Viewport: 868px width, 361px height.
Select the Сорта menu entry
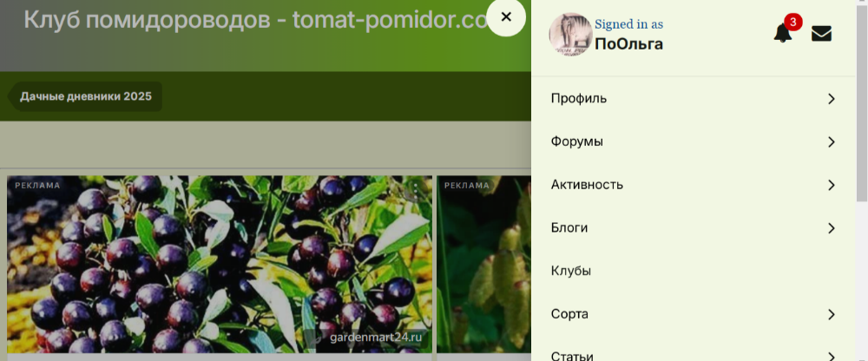pyautogui.click(x=569, y=314)
